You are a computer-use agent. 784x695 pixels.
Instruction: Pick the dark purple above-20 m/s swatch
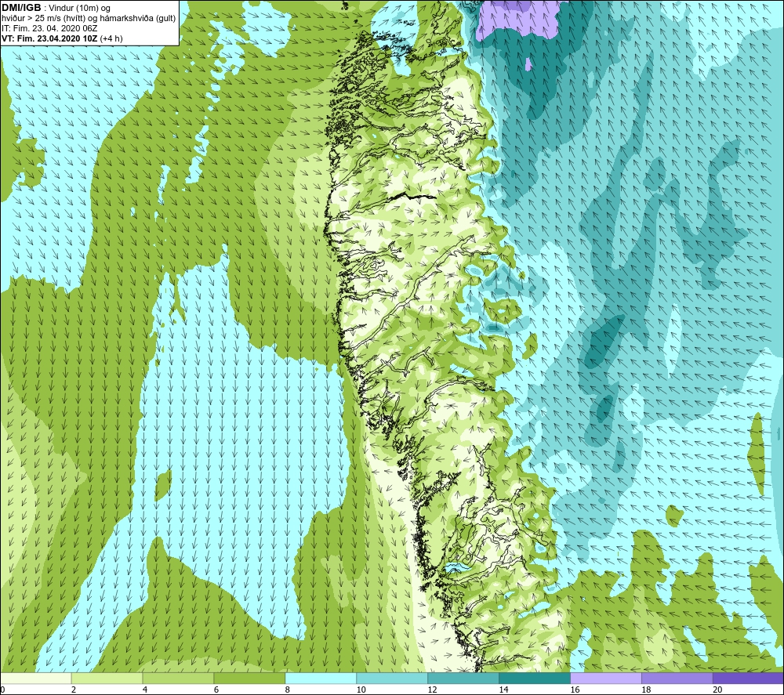coord(748,678)
